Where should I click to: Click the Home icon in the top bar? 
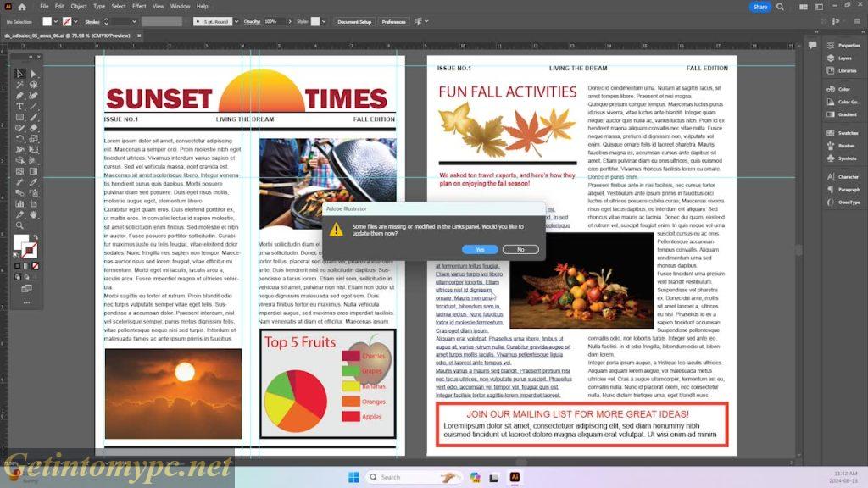[x=22, y=7]
